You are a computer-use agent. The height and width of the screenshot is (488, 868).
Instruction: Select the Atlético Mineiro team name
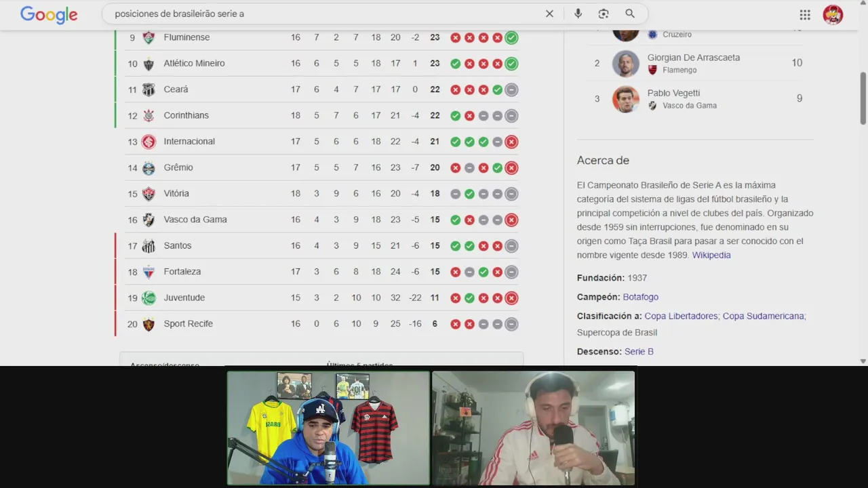point(194,63)
